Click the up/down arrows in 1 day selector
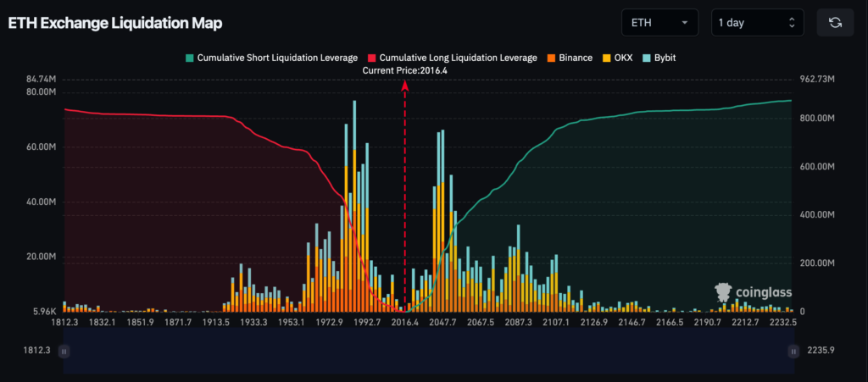Image resolution: width=868 pixels, height=382 pixels. coord(792,23)
